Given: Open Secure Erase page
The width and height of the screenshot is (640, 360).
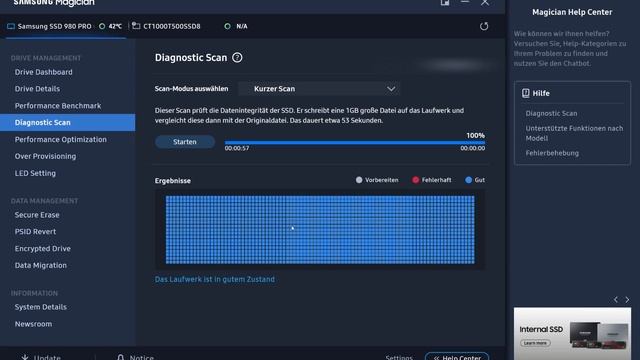Looking at the screenshot, I should pyautogui.click(x=37, y=215).
